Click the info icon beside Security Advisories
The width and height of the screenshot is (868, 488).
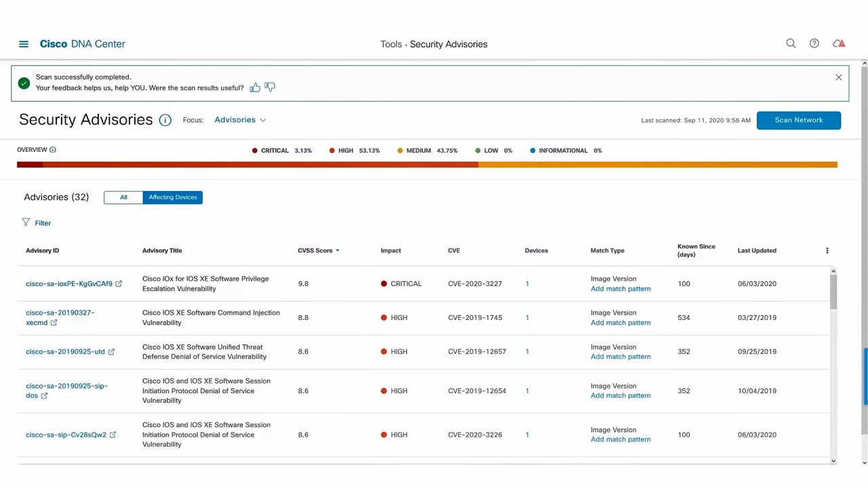(x=165, y=120)
